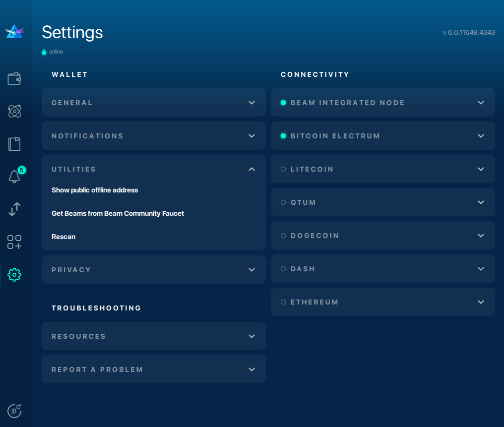Click BEAM INTEGRATED NODE label
The width and height of the screenshot is (504, 427).
click(x=347, y=103)
